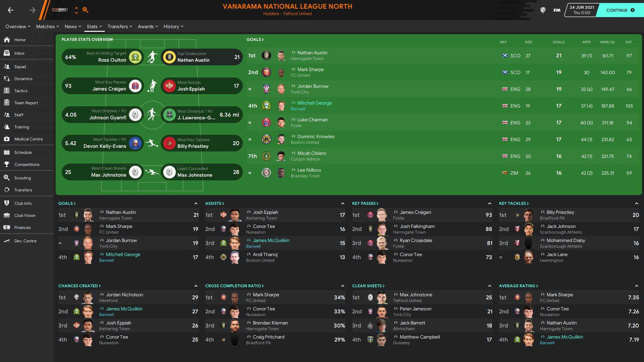Open the History menu
Screen dimensions: 644x362
point(173,26)
